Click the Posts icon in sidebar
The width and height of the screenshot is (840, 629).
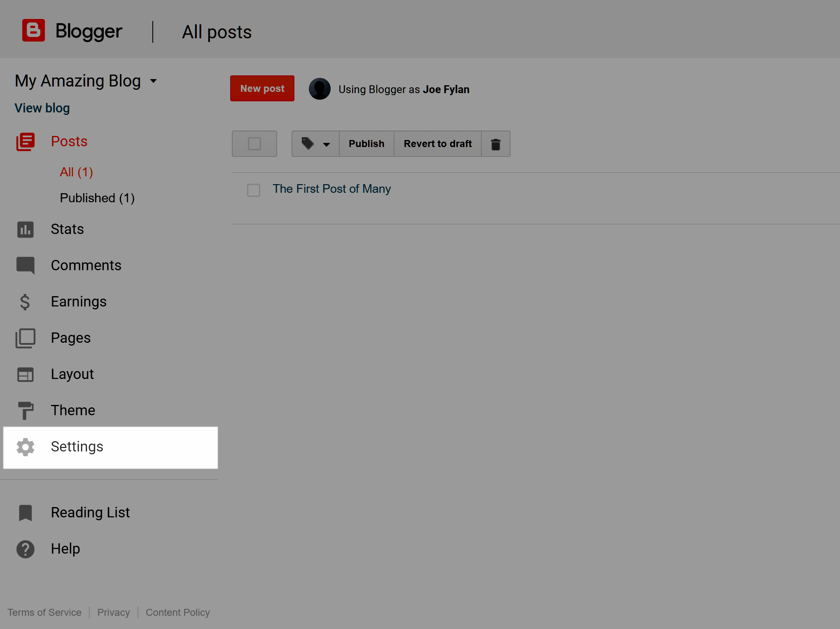coord(26,142)
